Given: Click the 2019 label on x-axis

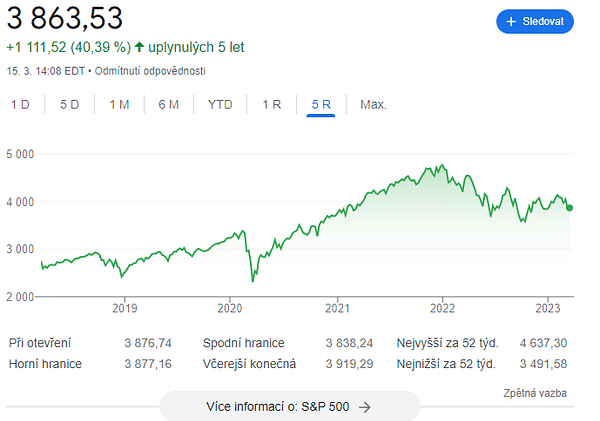Looking at the screenshot, I should coord(124,308).
